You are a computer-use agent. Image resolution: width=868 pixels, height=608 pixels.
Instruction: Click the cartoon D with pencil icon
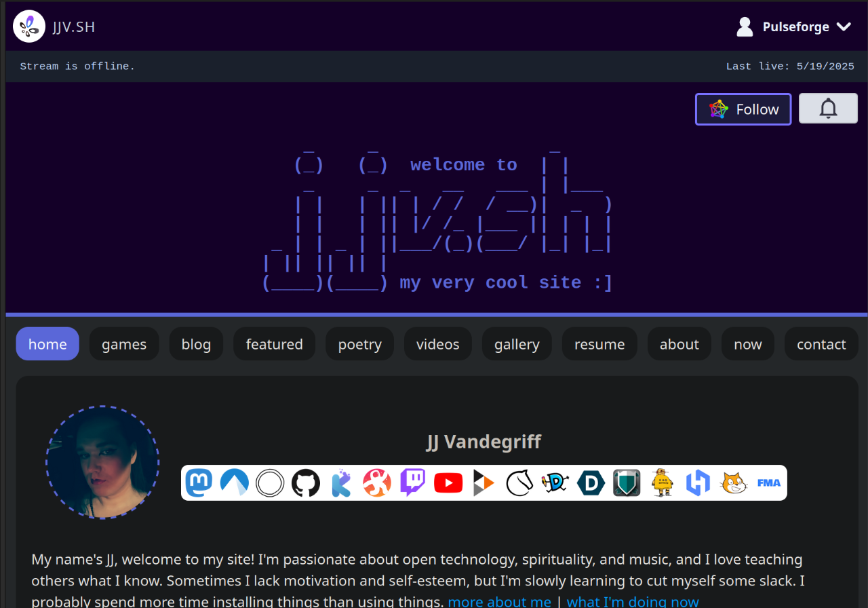[555, 483]
